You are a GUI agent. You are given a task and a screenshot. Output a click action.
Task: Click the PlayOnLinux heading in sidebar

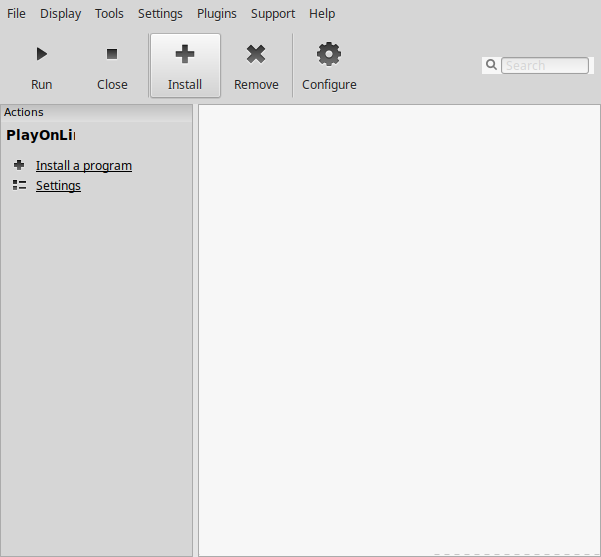41,135
